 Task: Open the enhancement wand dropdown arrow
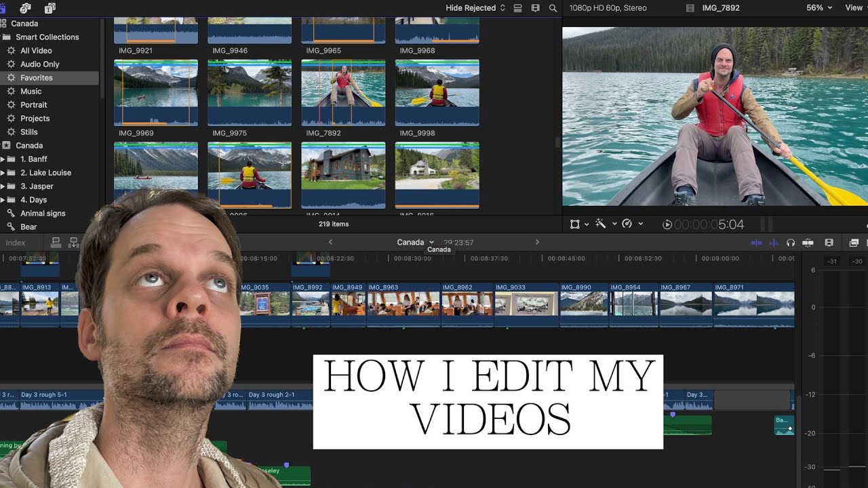coord(614,224)
